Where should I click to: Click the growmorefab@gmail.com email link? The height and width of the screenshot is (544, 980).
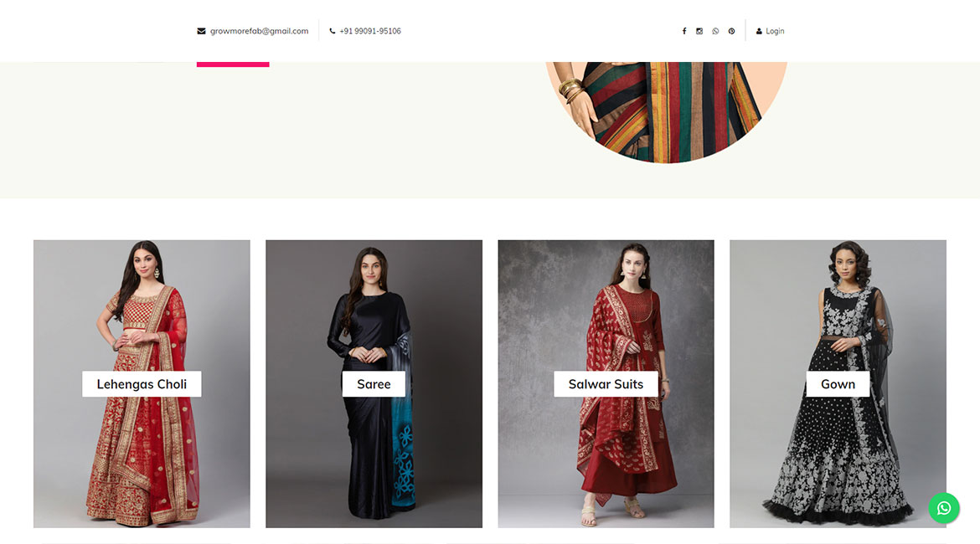tap(260, 31)
